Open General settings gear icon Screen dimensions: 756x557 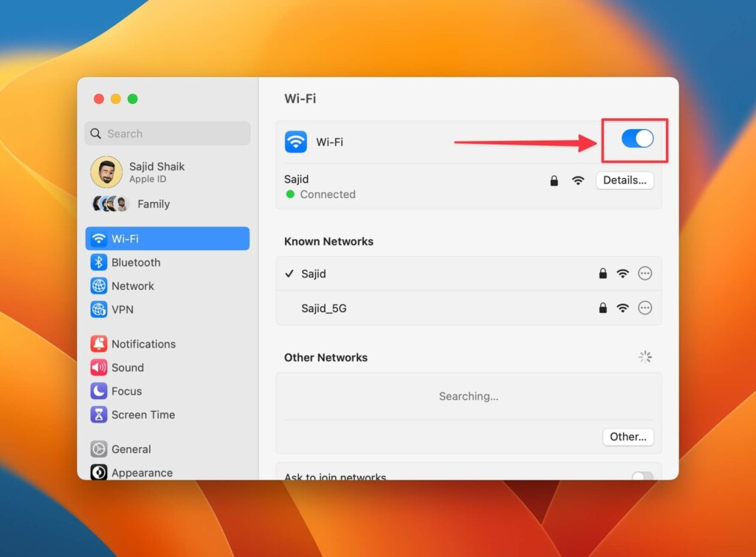tap(99, 449)
